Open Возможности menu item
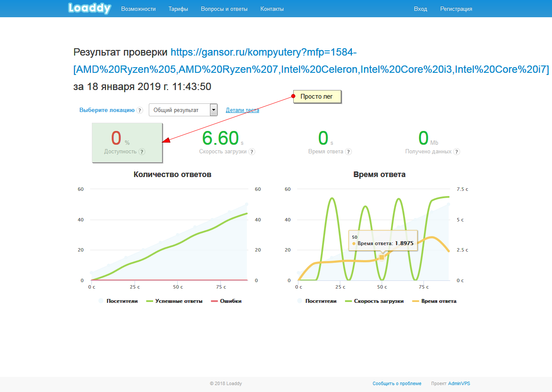The height and width of the screenshot is (392, 552). 138,9
